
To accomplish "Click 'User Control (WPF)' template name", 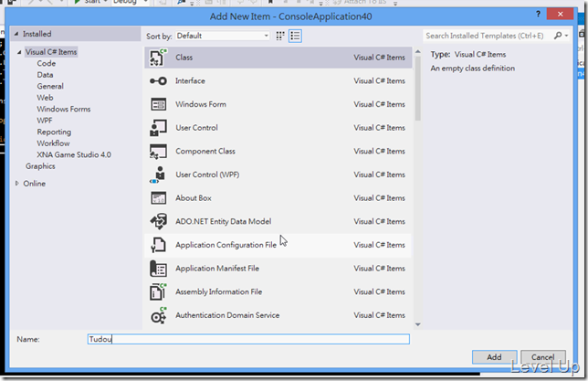I will (207, 175).
